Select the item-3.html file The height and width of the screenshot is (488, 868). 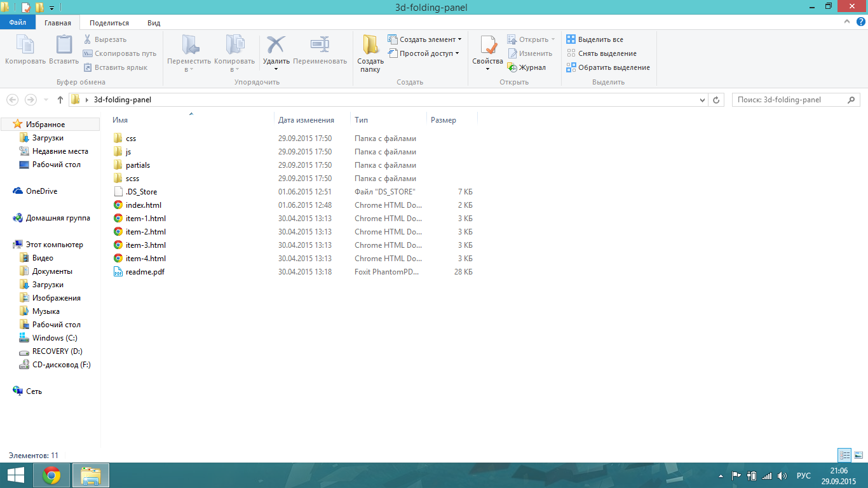(x=146, y=245)
